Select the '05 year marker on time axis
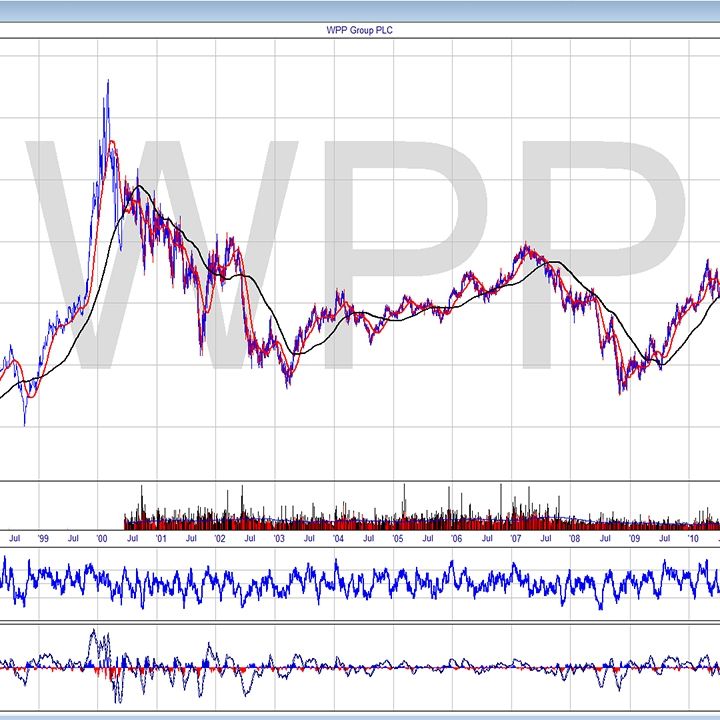The height and width of the screenshot is (720, 720). [x=398, y=538]
